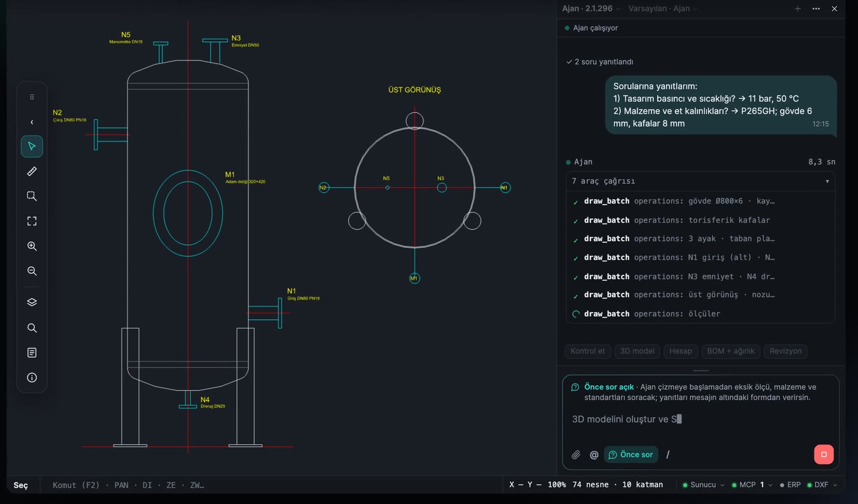Viewport: 858px width, 504px height.
Task: Open the MCP status dropdown
Action: pyautogui.click(x=752, y=485)
